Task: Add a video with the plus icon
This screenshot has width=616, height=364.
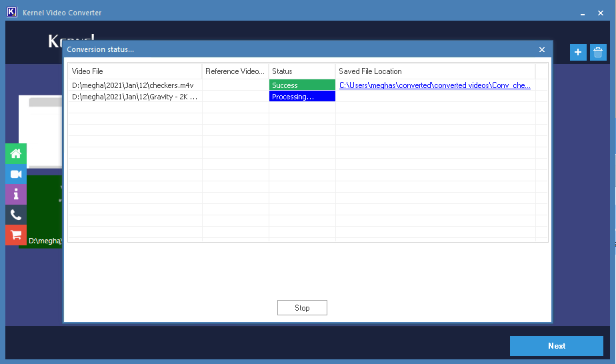Action: pos(578,52)
